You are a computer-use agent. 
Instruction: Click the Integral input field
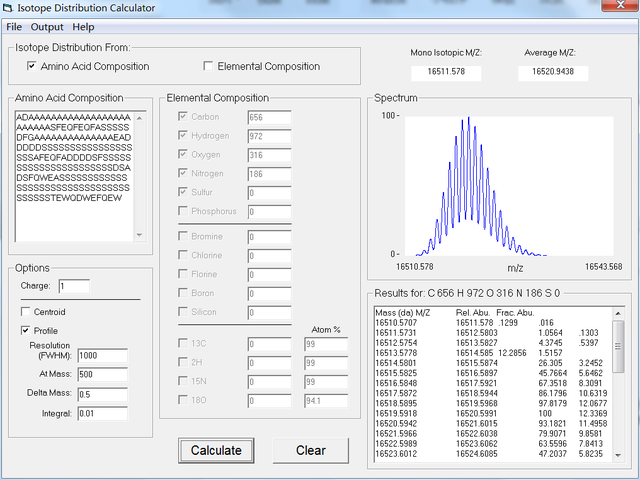(102, 413)
